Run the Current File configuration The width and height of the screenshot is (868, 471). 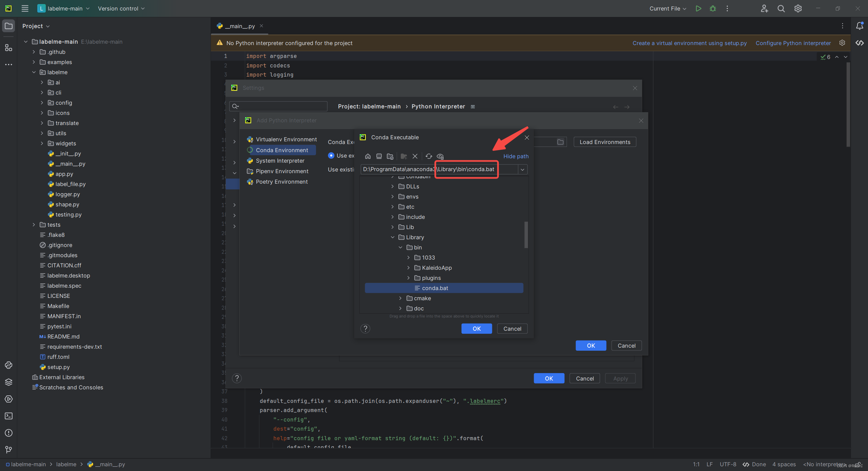coord(698,8)
